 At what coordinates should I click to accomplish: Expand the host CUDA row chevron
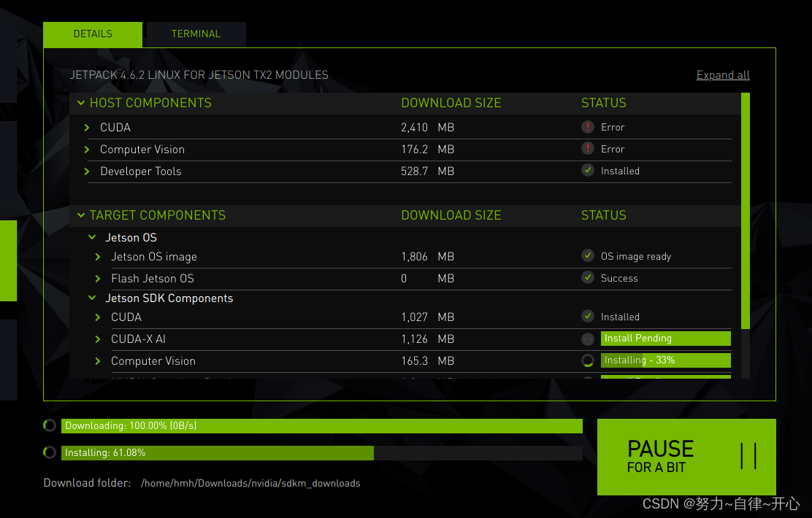pyautogui.click(x=87, y=127)
